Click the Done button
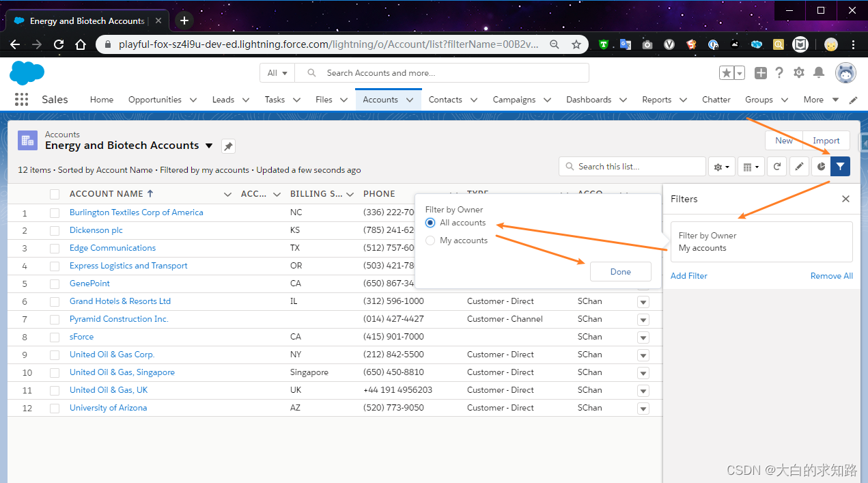Screen dimensions: 868x483 621,272
